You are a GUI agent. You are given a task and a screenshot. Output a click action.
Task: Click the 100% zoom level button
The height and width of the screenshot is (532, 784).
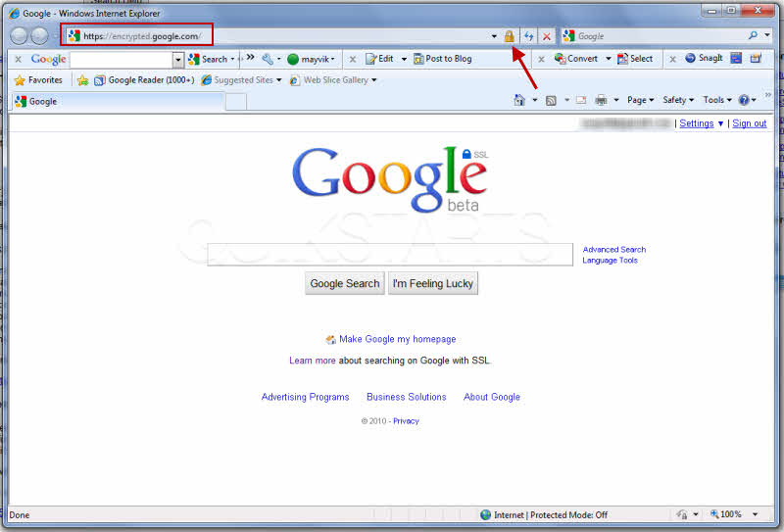point(726,514)
